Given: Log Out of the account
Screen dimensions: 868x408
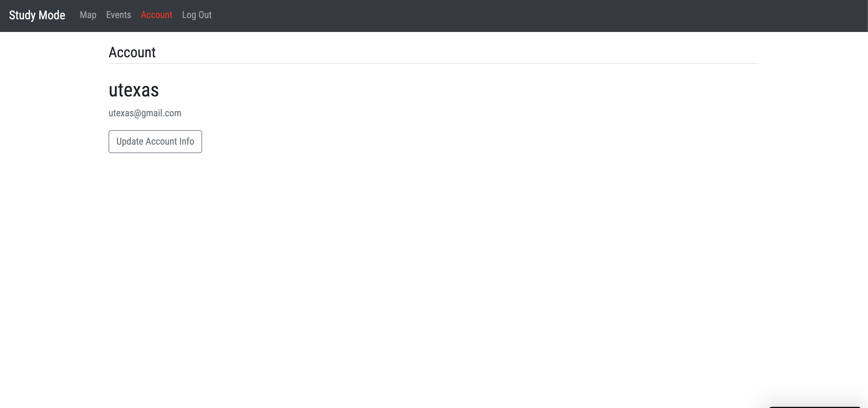Looking at the screenshot, I should point(197,15).
